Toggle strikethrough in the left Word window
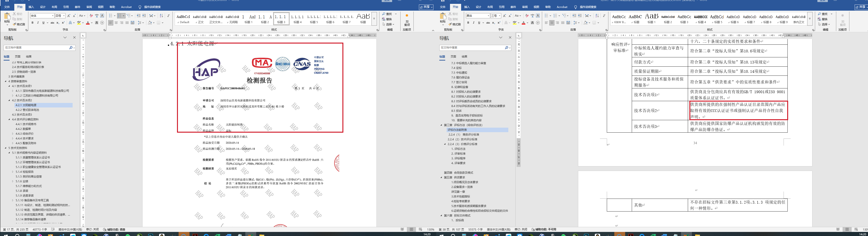Viewport: 868px width, 236px height. click(52, 23)
